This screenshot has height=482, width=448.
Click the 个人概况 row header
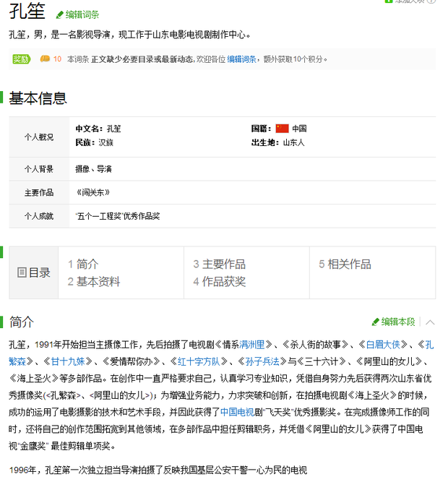(39, 137)
